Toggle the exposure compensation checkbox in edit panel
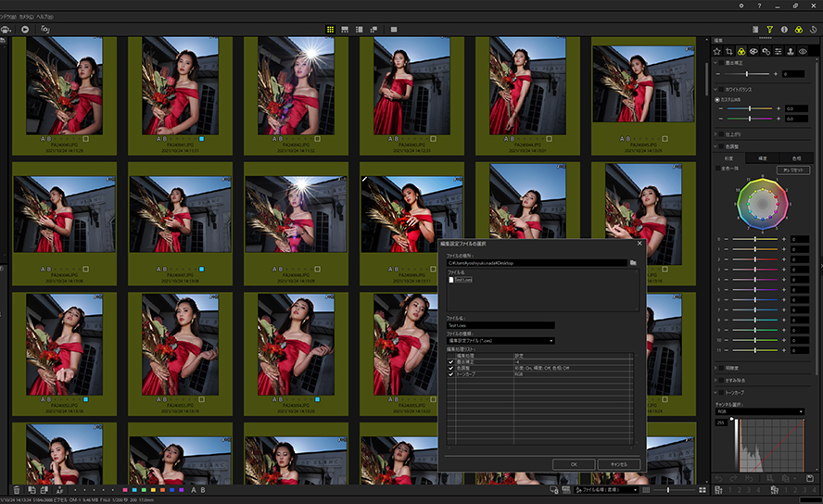Screen dimensions: 823x504 click(x=721, y=62)
